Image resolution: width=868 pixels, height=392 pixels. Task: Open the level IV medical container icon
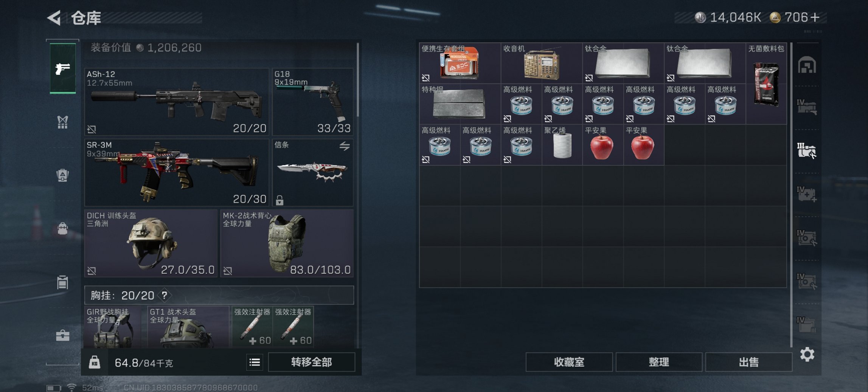pos(807,194)
